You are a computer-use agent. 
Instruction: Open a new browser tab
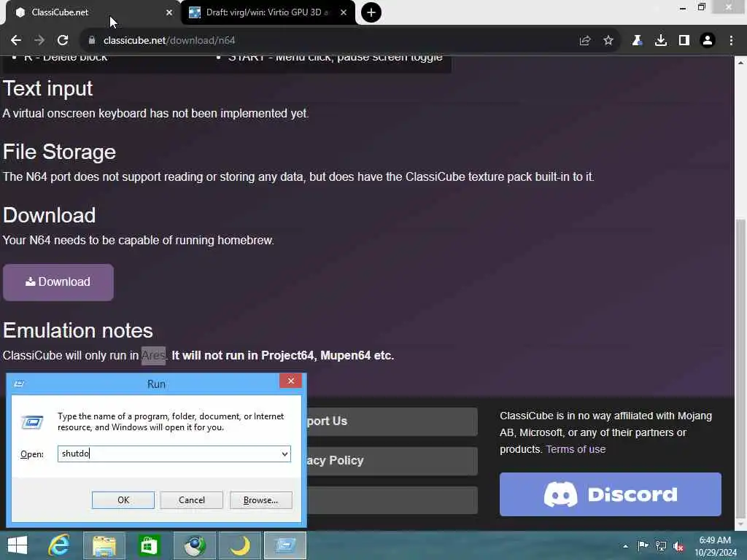click(371, 12)
